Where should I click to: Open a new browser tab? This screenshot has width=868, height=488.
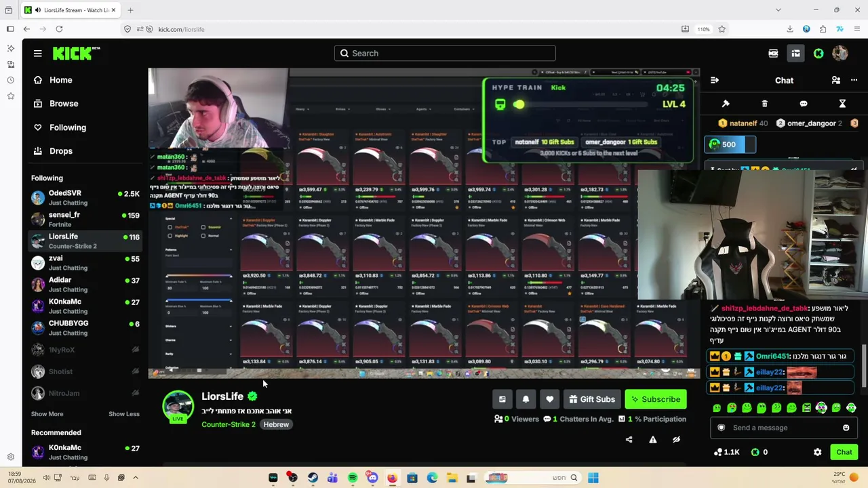[130, 10]
